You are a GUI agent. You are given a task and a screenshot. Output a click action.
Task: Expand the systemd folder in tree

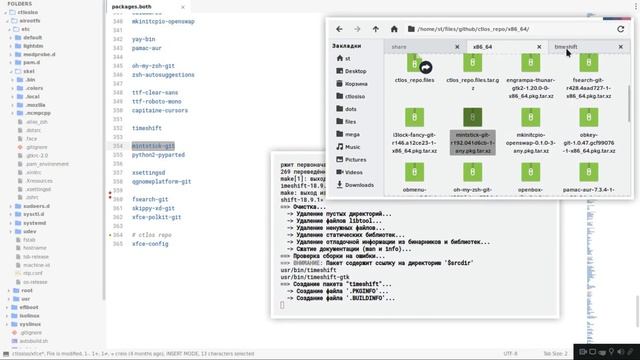coord(11,223)
